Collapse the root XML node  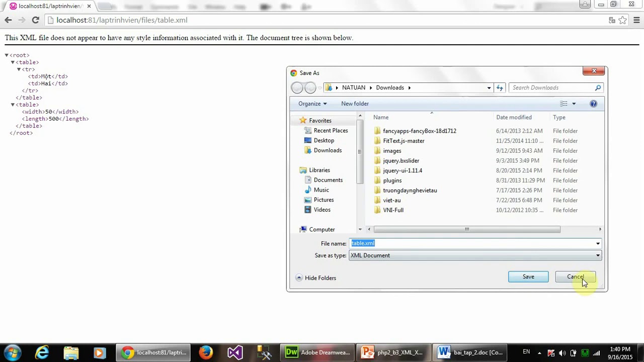[x=7, y=55]
